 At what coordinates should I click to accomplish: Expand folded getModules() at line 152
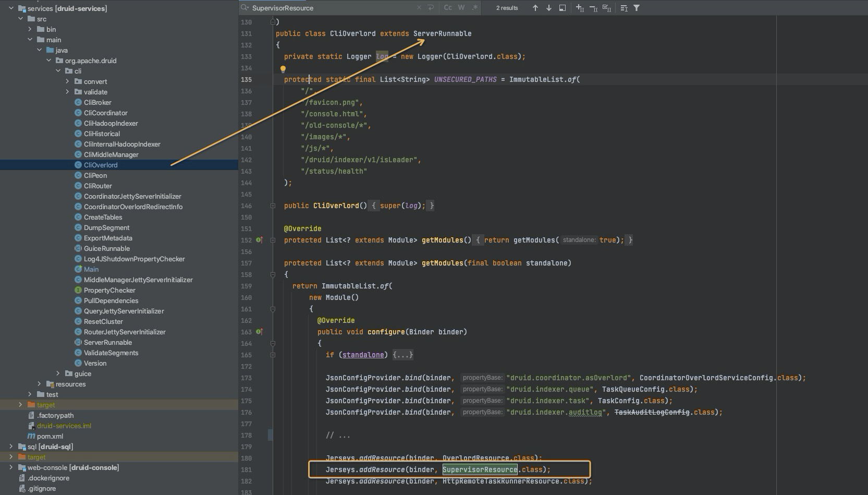point(273,240)
